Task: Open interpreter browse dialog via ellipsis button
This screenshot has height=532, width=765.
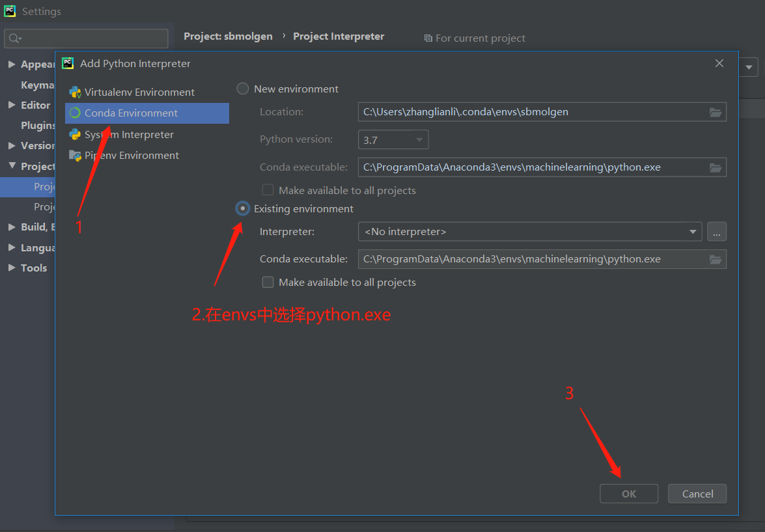Action: click(x=717, y=231)
